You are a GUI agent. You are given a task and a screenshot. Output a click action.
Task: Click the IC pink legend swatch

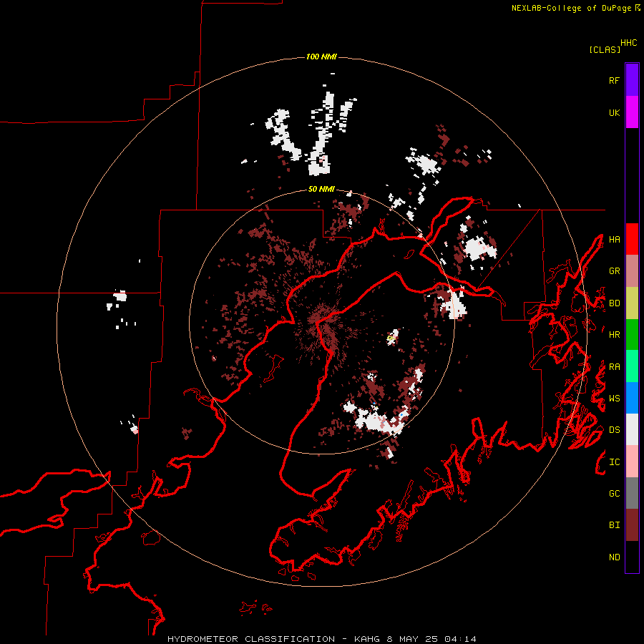[x=632, y=462]
